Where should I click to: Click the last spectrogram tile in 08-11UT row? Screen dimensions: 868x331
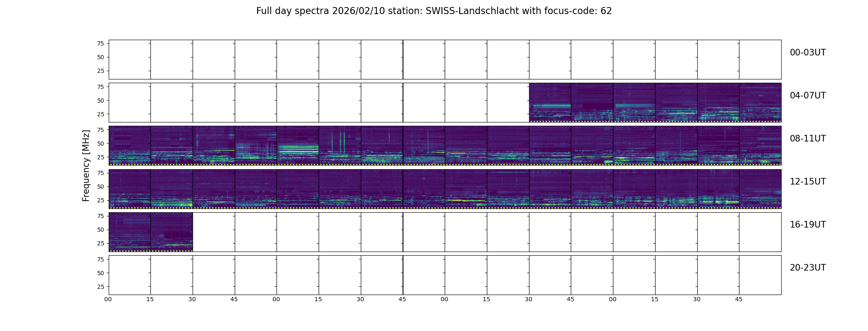[x=760, y=146]
